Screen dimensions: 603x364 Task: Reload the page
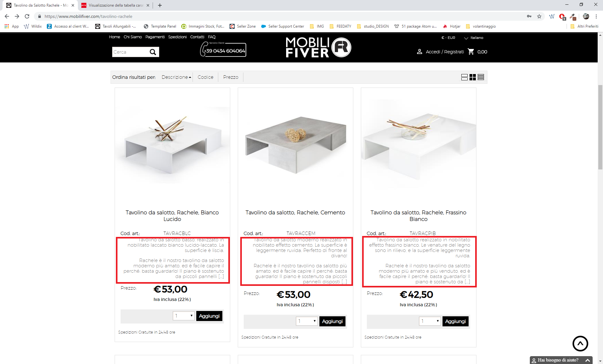(27, 16)
